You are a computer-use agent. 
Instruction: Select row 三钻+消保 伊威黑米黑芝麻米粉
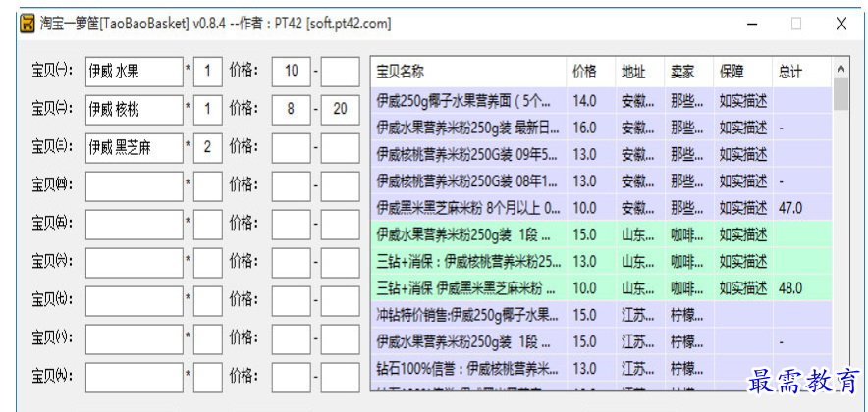click(x=602, y=287)
